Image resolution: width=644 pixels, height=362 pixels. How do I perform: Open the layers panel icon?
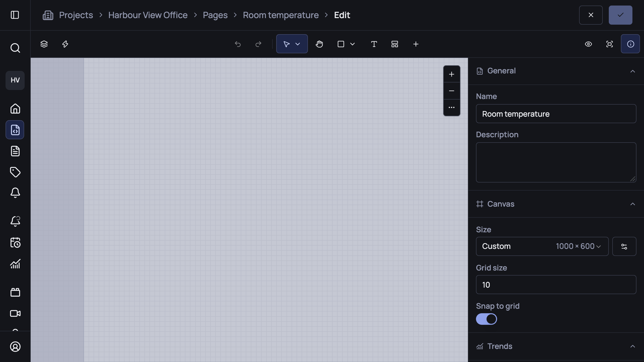tap(44, 44)
